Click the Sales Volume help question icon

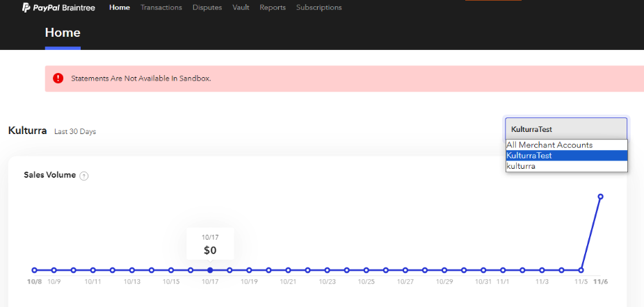pyautogui.click(x=83, y=176)
